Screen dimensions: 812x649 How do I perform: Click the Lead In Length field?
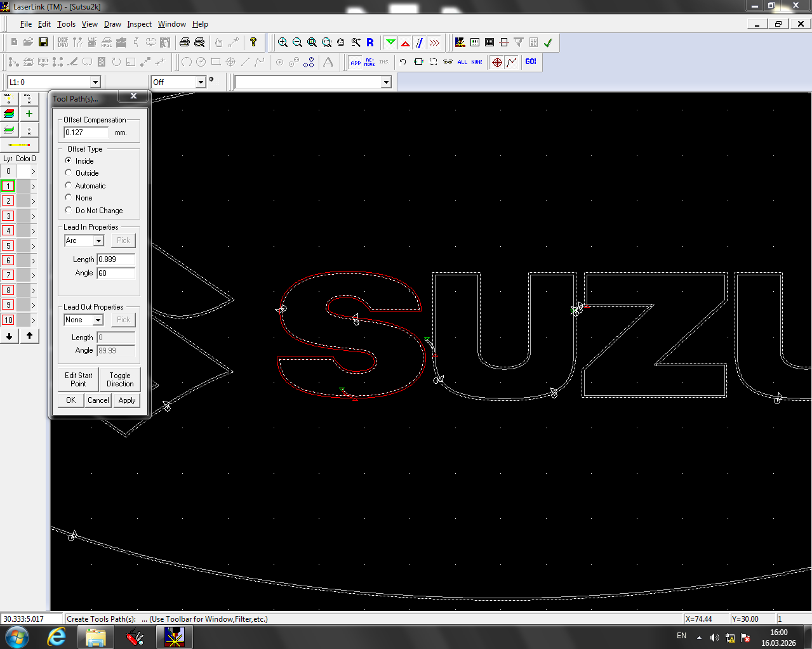[116, 259]
